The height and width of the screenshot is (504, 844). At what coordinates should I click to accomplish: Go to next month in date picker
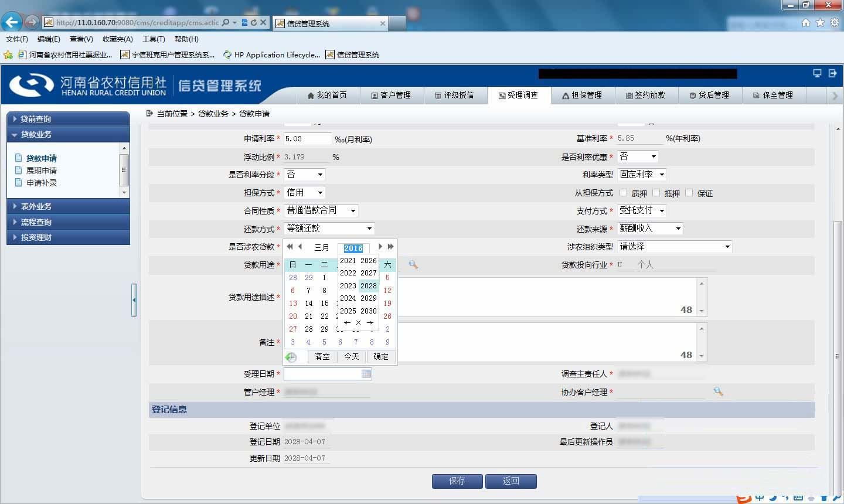[380, 247]
